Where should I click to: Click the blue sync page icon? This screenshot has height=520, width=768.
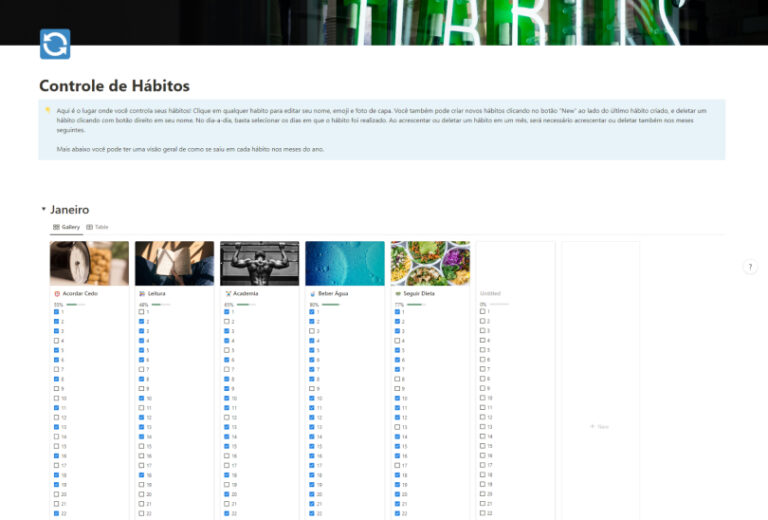tap(55, 44)
